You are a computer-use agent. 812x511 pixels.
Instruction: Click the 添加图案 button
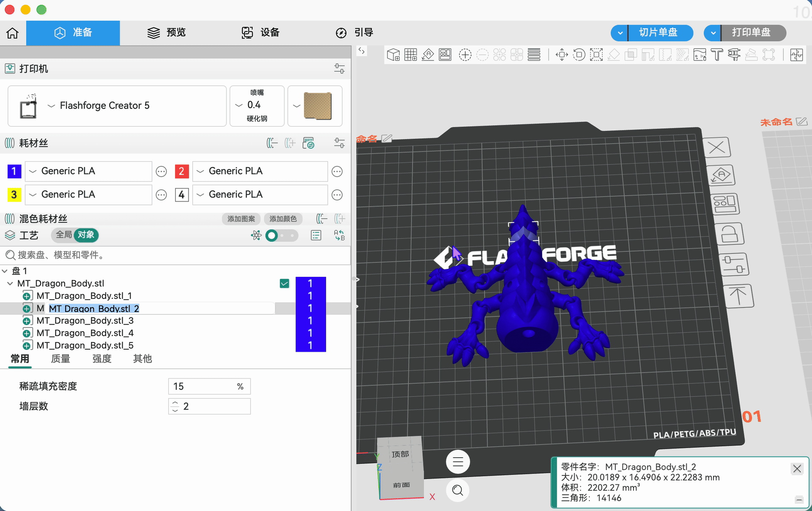(x=241, y=219)
